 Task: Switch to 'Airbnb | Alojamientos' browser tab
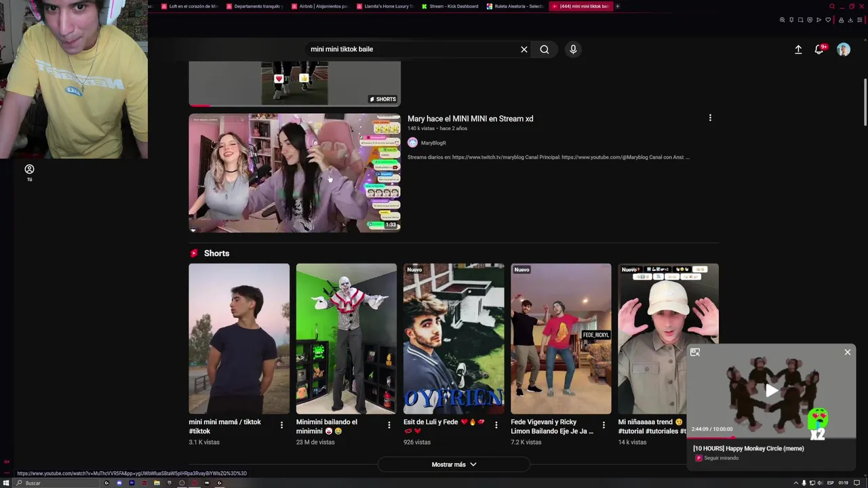[319, 6]
